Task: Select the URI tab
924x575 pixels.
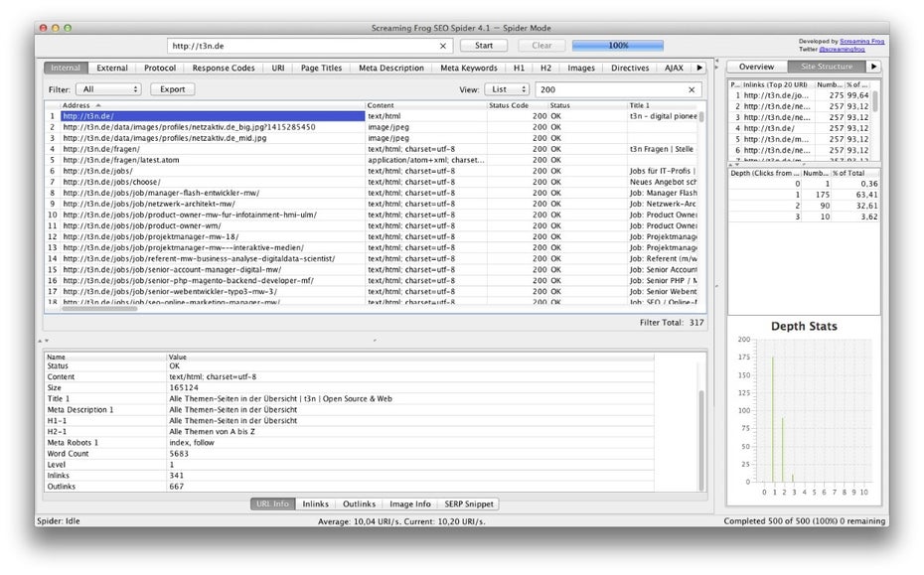Action: [x=278, y=68]
